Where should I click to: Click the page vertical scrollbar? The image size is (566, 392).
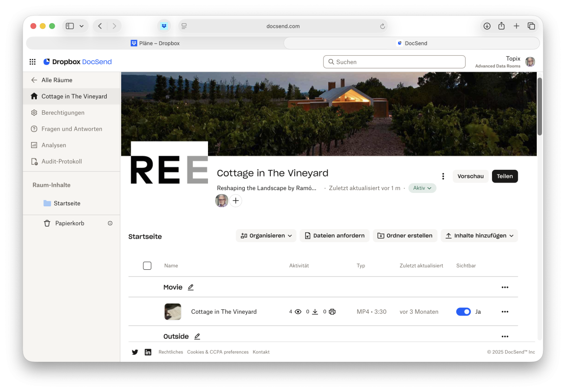pos(540,106)
